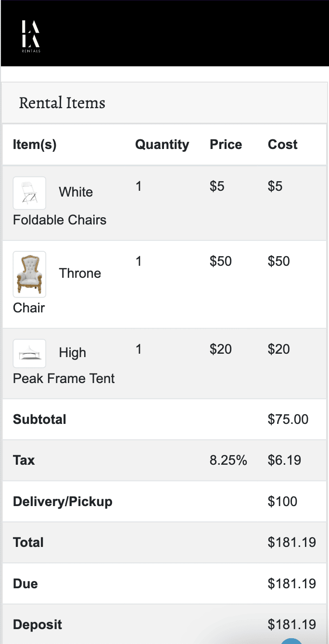Click the Delivery/Pickup $100 cost

[283, 501]
